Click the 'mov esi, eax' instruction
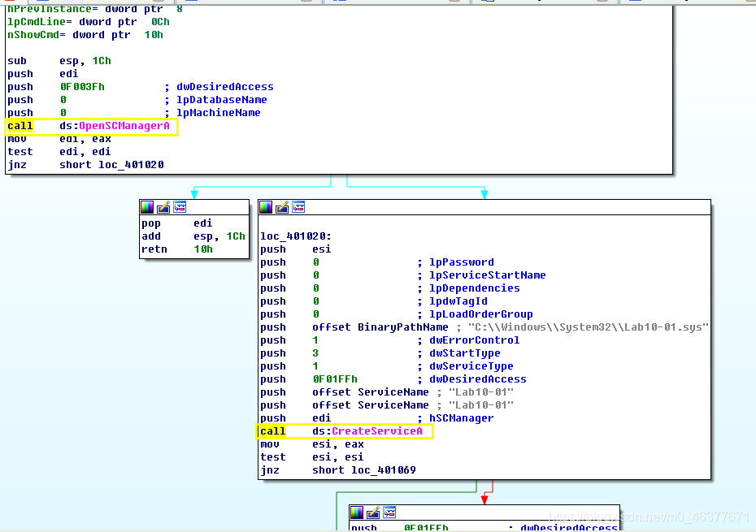Image resolution: width=756 pixels, height=532 pixels. pyautogui.click(x=312, y=444)
